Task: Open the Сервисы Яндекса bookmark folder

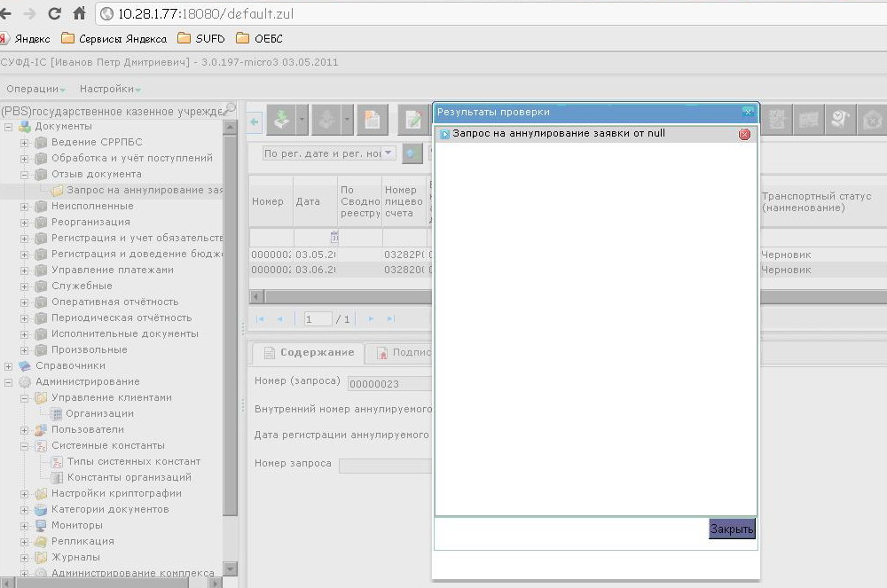Action: point(114,38)
